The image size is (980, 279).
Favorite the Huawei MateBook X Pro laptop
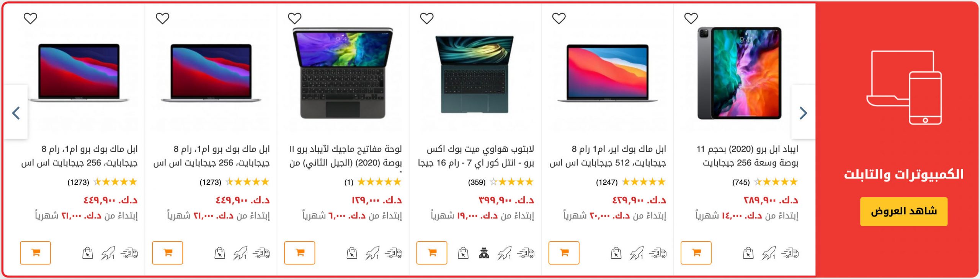[427, 18]
